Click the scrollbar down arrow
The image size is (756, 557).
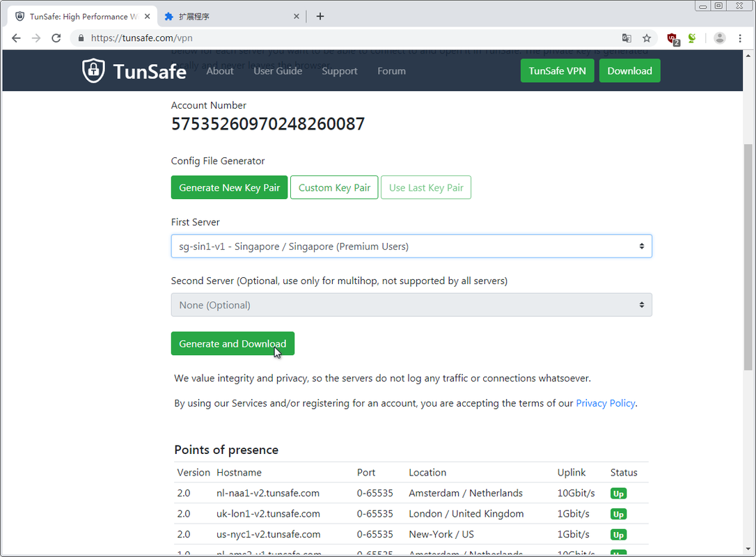pyautogui.click(x=748, y=549)
